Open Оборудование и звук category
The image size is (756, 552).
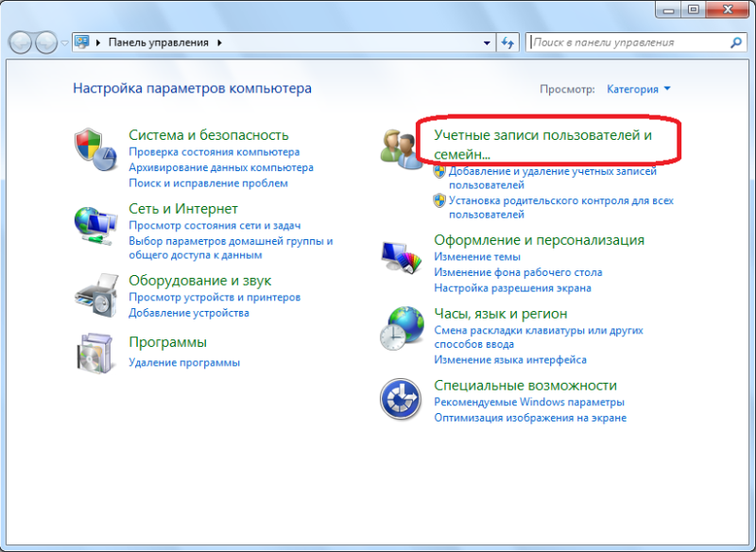coord(199,280)
